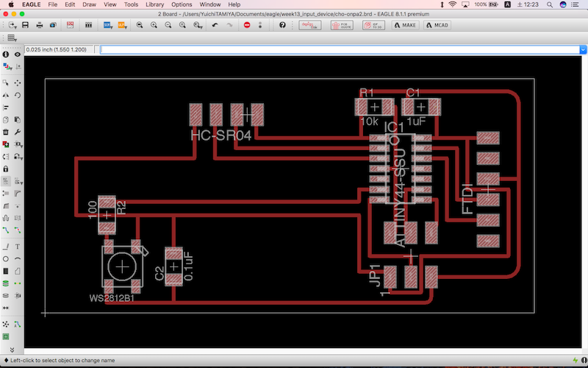Click the red Stop command icon

pos(247,25)
